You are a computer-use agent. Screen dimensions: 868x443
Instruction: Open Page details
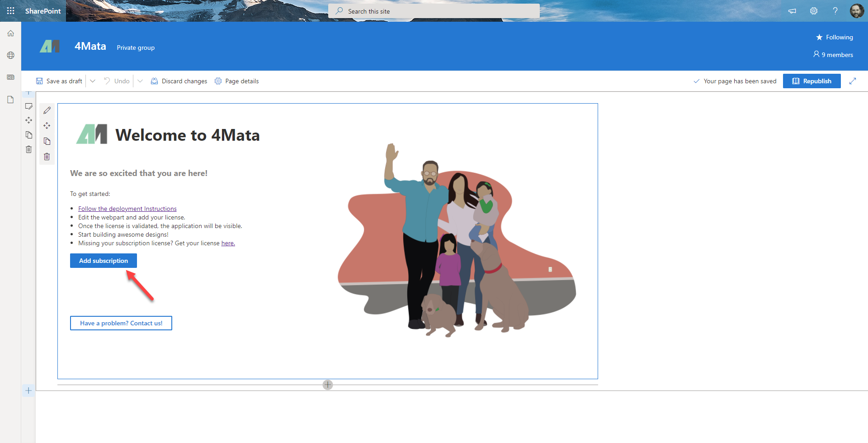(236, 81)
